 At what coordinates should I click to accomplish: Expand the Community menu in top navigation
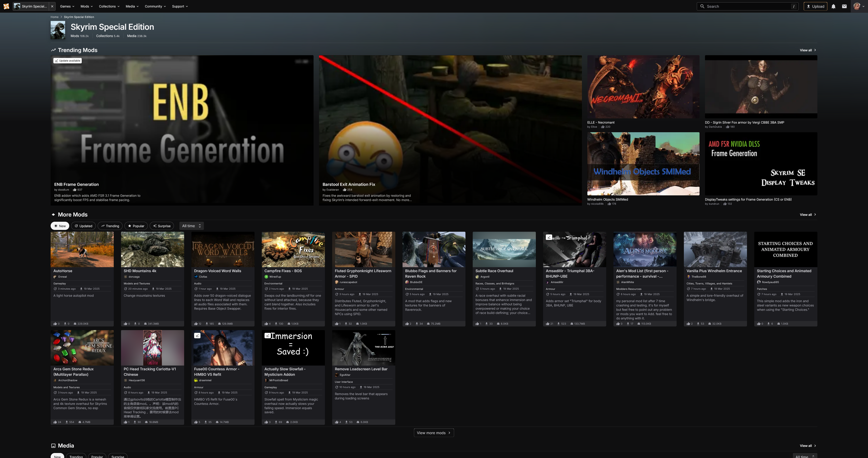click(155, 6)
